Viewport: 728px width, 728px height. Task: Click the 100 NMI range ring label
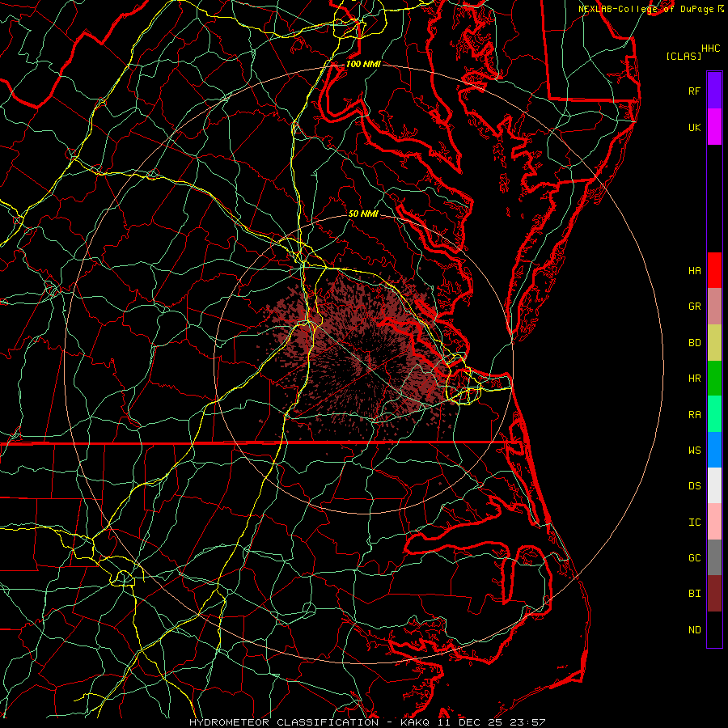[363, 64]
